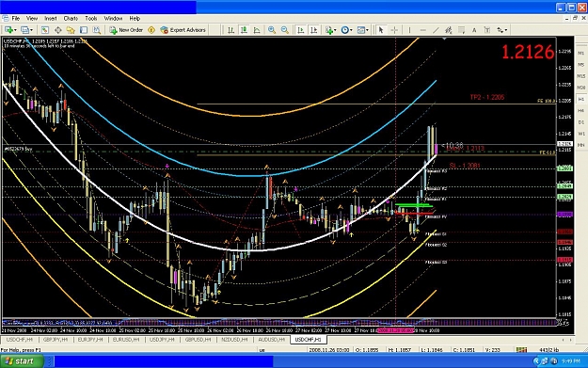Toggle the Data Window crosshair icon
Viewport: 588px width, 368px height.
[58, 30]
